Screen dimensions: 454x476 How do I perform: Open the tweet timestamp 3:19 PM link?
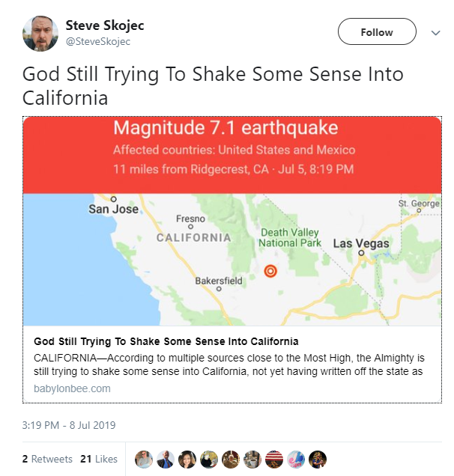coord(69,426)
